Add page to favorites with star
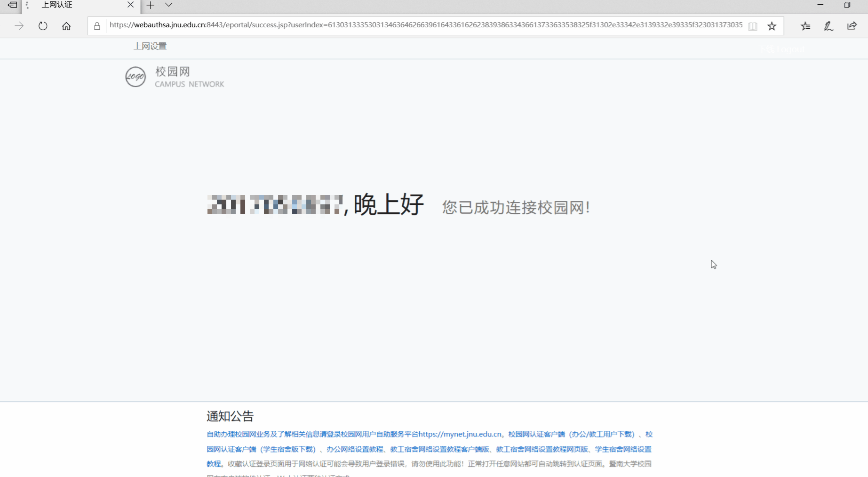Viewport: 868px width, 477px height. 772,26
